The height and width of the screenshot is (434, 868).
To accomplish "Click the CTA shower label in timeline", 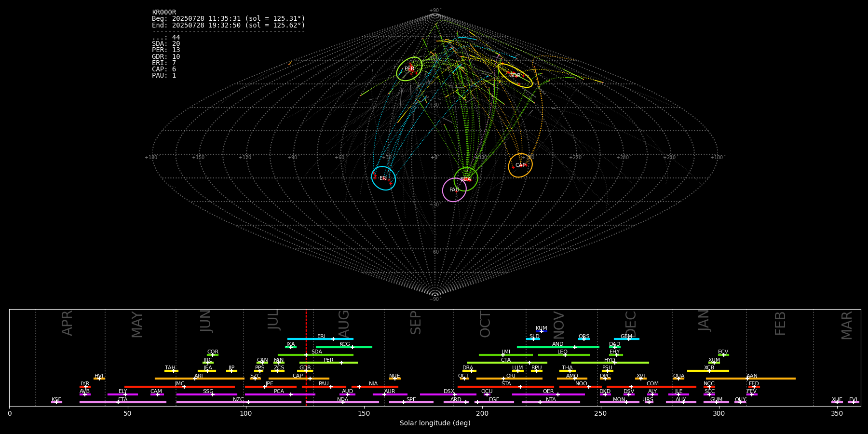I will (x=506, y=360).
